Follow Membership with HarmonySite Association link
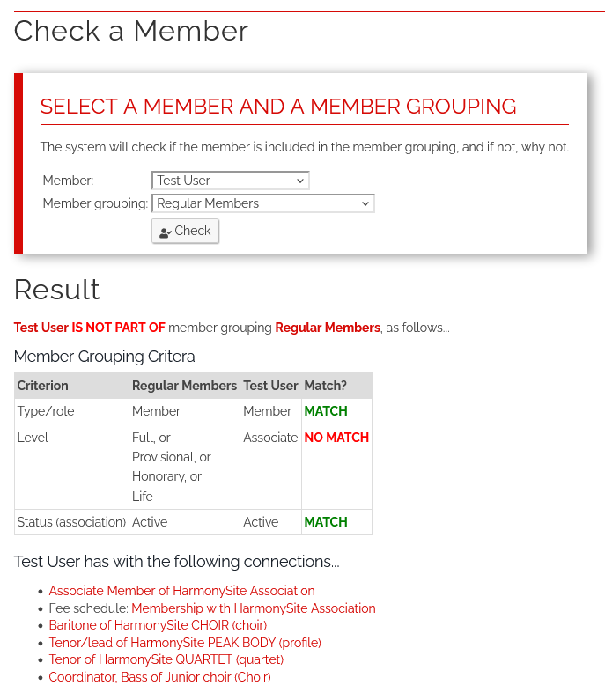 click(x=253, y=608)
